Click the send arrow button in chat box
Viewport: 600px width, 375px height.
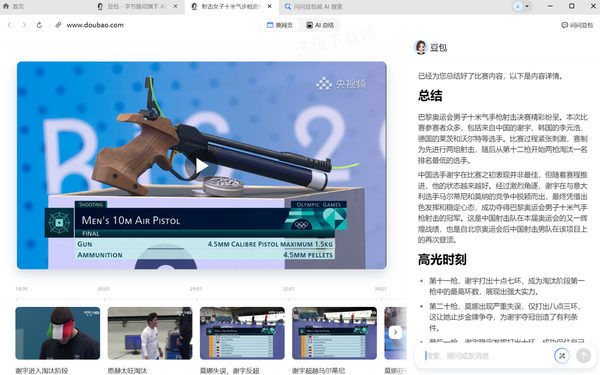point(584,356)
